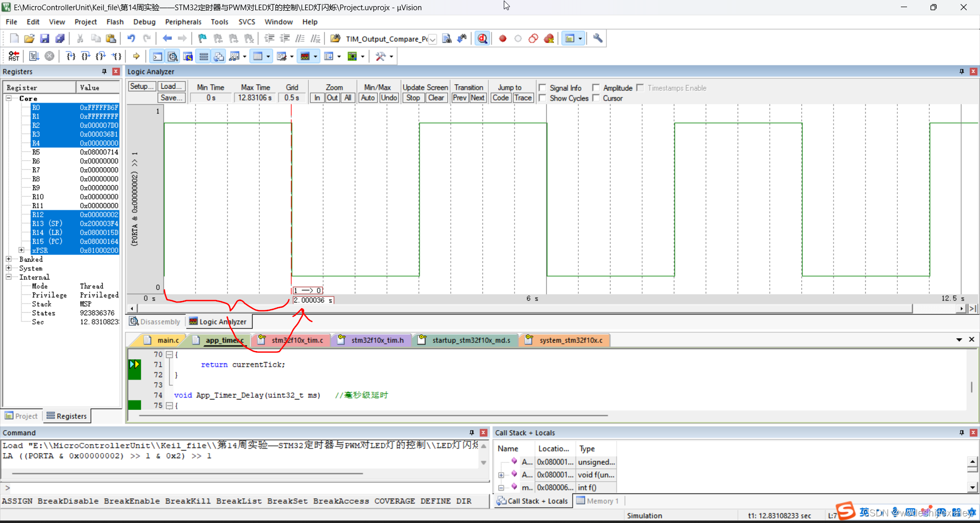This screenshot has height=523, width=980.
Task: Switch to the Memory 1 tab
Action: click(598, 501)
